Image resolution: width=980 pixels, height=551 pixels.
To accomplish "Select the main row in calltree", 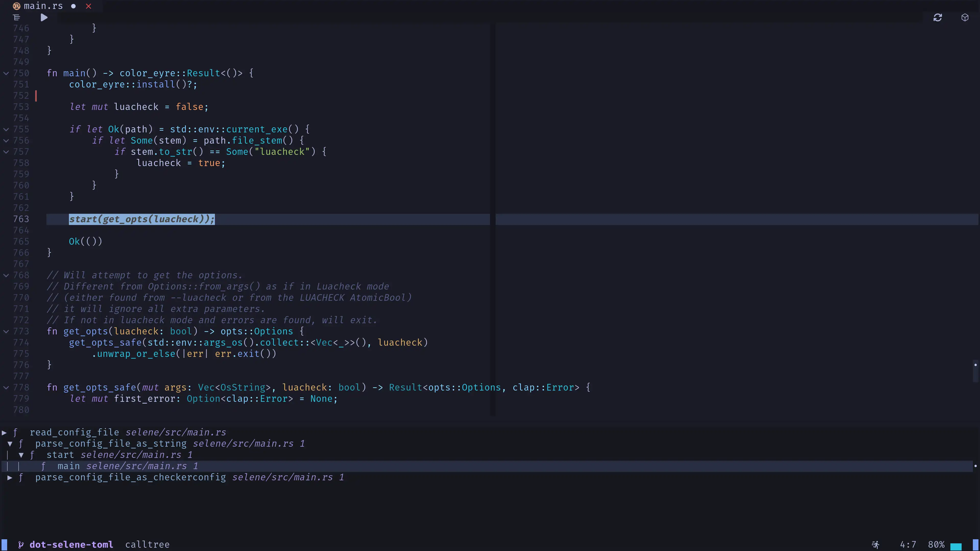I will [487, 466].
